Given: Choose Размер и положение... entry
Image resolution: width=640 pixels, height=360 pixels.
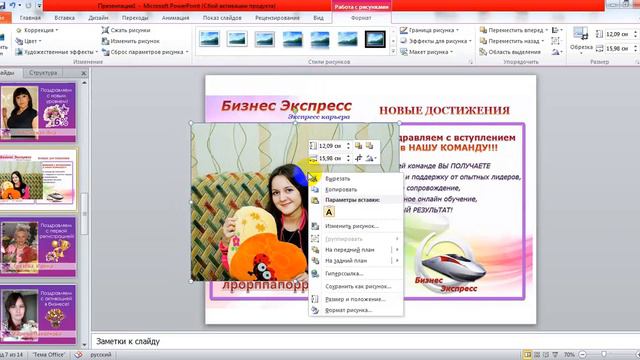Looking at the screenshot, I should tap(356, 299).
